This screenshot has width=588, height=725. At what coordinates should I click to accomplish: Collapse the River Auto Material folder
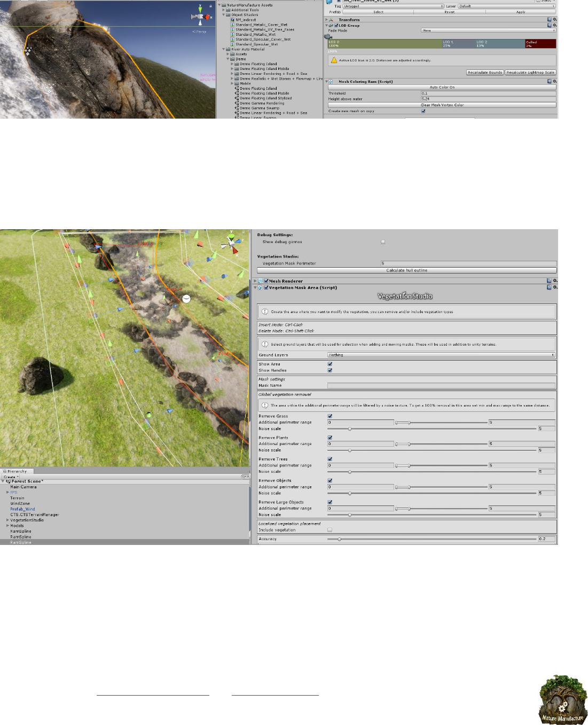pyautogui.click(x=224, y=49)
